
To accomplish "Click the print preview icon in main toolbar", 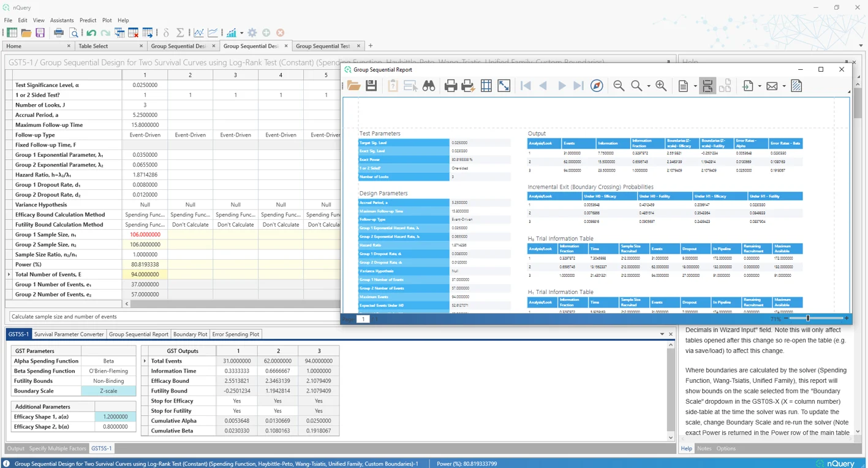I will point(74,33).
